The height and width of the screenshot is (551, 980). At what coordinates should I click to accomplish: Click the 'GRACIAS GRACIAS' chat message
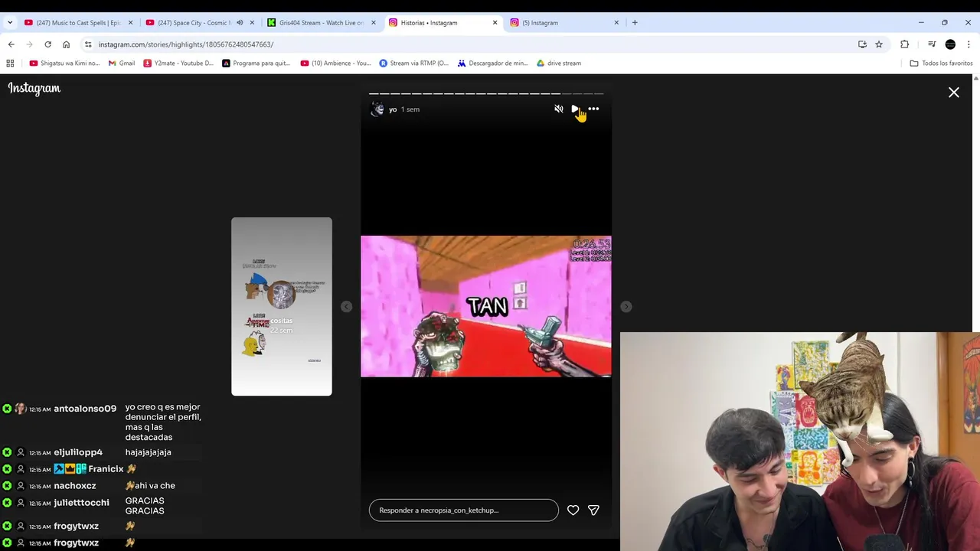pos(145,506)
